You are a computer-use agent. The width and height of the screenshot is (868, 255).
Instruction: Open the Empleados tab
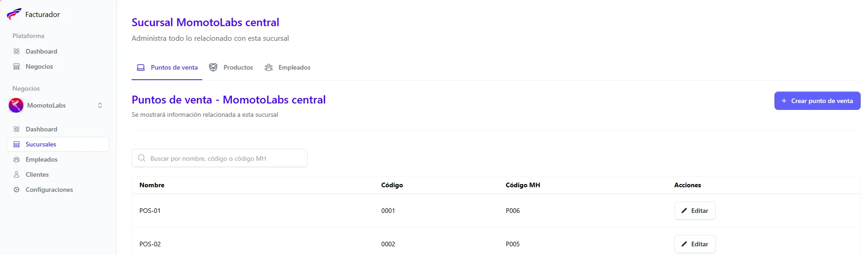click(x=287, y=67)
